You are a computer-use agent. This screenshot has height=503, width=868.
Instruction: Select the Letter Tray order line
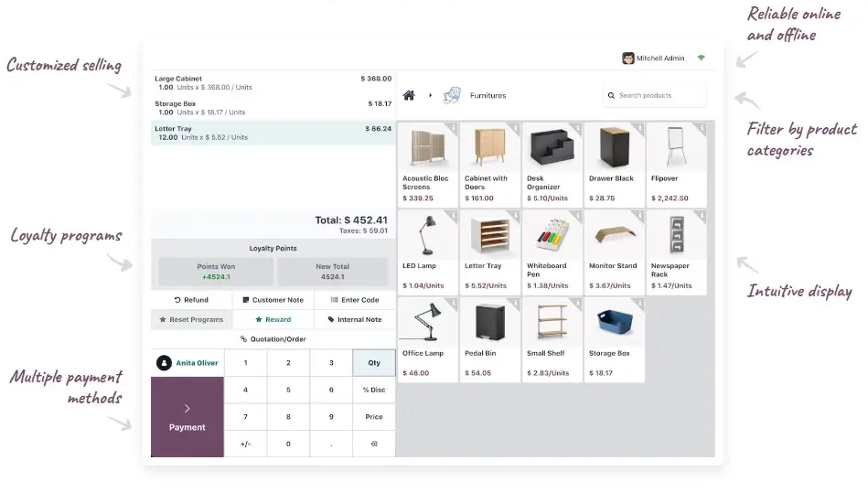[273, 134]
